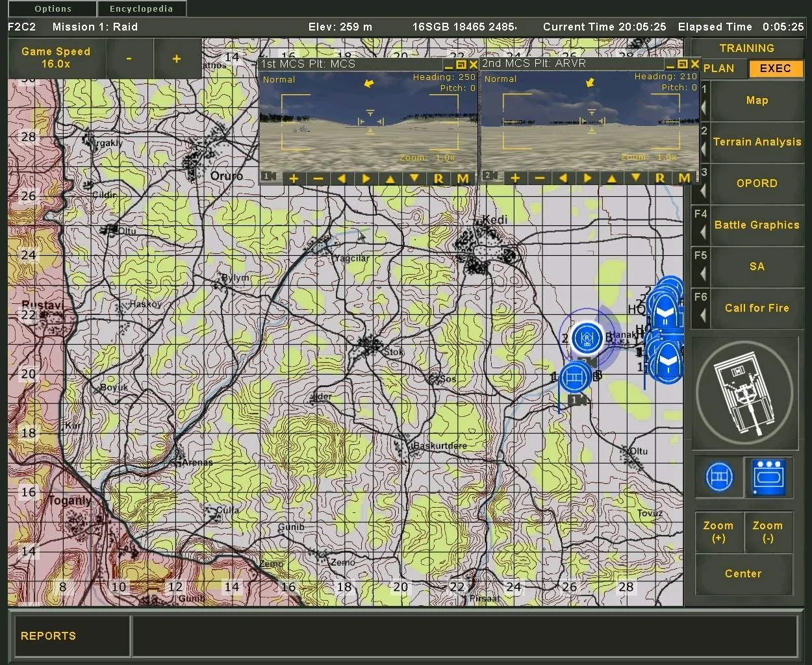This screenshot has height=665, width=812.
Task: Click the vehicle top-view icon in right panel
Action: point(744,393)
